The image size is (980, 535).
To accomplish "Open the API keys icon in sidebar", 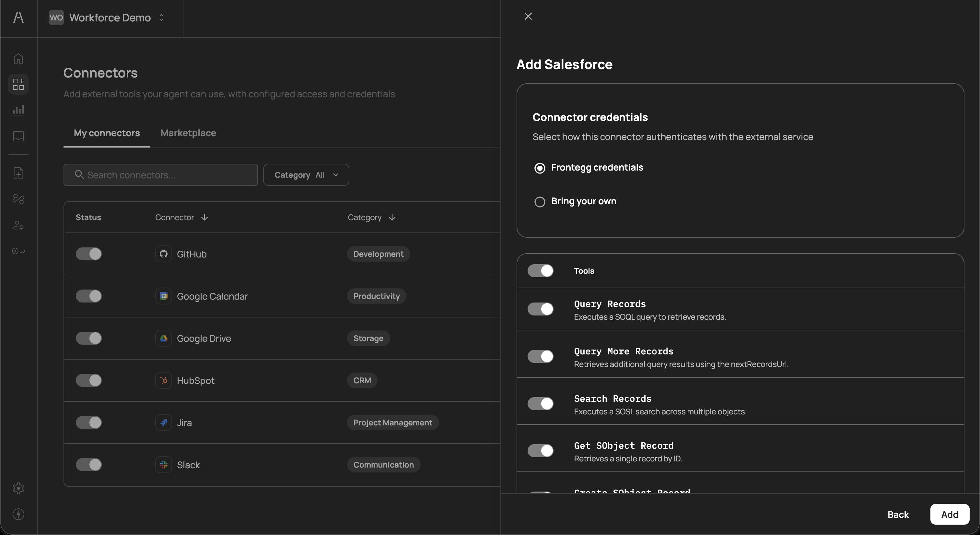I will click(18, 251).
